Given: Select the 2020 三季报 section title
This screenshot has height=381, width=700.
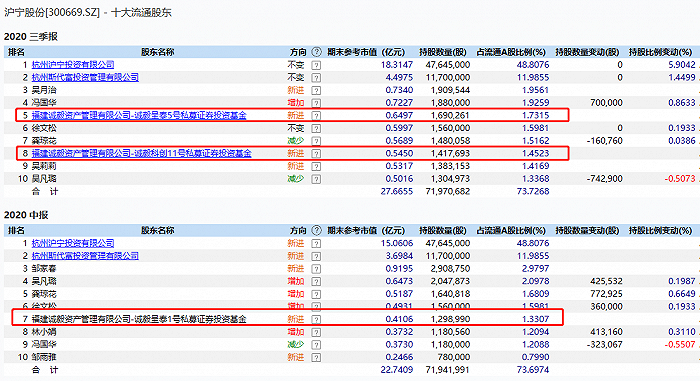Looking at the screenshot, I should coord(31,37).
